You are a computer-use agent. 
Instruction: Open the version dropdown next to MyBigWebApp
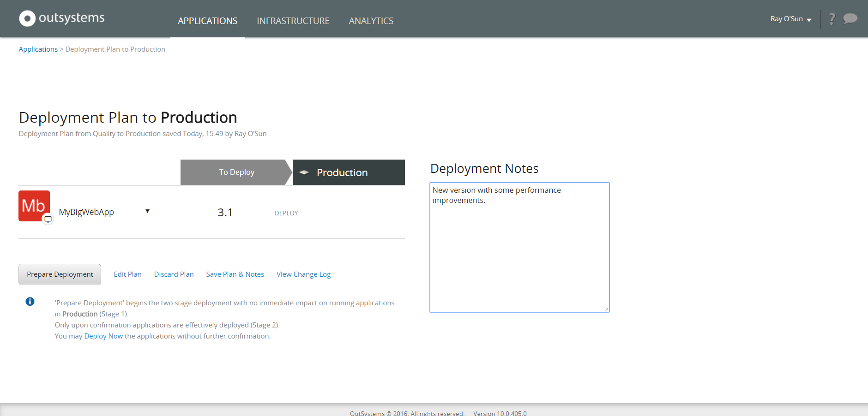pyautogui.click(x=147, y=211)
